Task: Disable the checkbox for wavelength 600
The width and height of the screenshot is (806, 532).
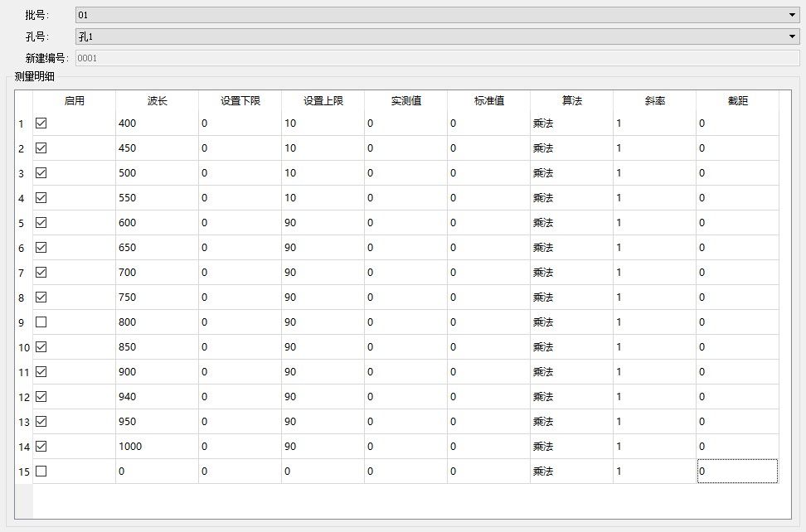Action: pos(41,222)
